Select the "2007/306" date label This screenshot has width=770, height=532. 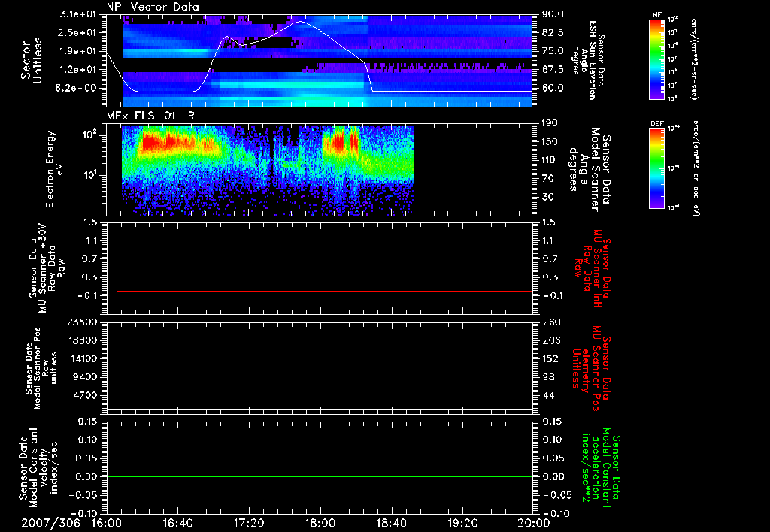50,523
